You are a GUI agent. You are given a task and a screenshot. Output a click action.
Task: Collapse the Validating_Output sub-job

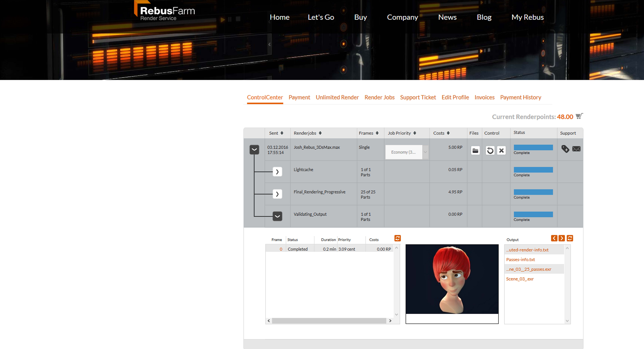point(277,216)
